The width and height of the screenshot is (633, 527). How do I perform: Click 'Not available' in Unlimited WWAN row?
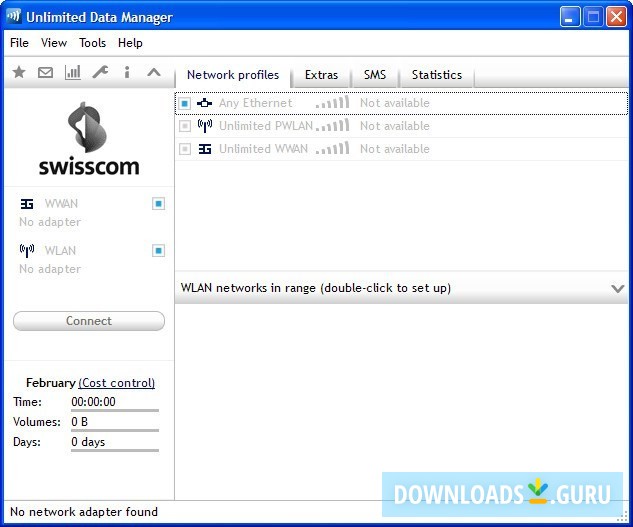click(x=394, y=149)
